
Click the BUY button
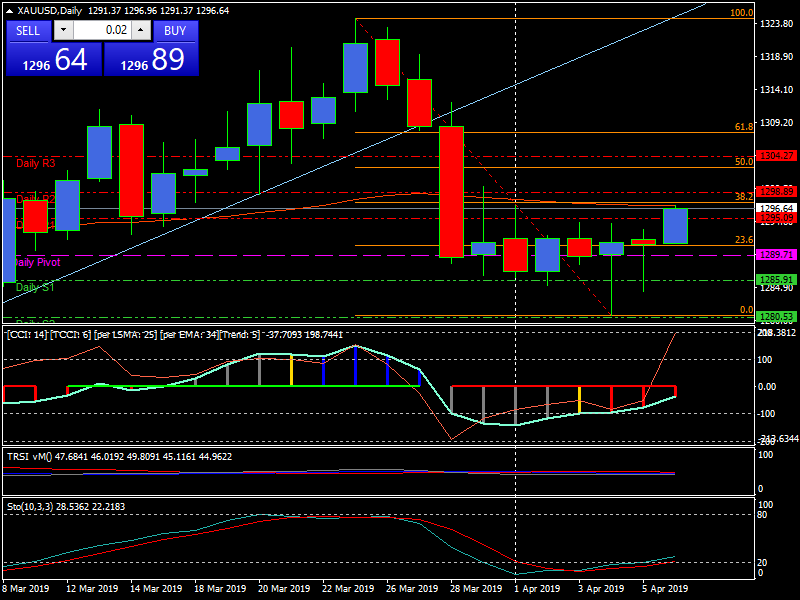coord(175,31)
